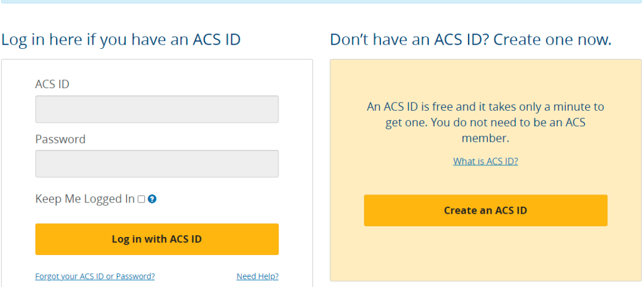
Task: Click the word 'member.' in the yellow panel
Action: click(485, 138)
